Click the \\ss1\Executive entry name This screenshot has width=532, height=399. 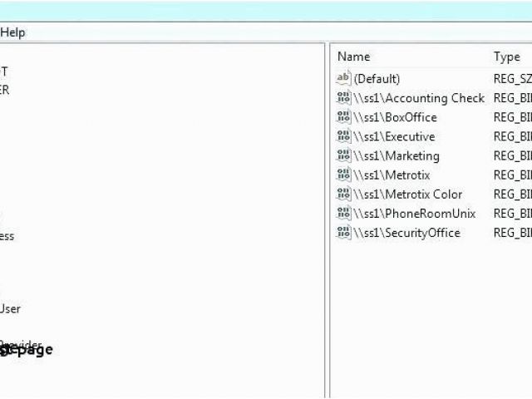pos(394,136)
